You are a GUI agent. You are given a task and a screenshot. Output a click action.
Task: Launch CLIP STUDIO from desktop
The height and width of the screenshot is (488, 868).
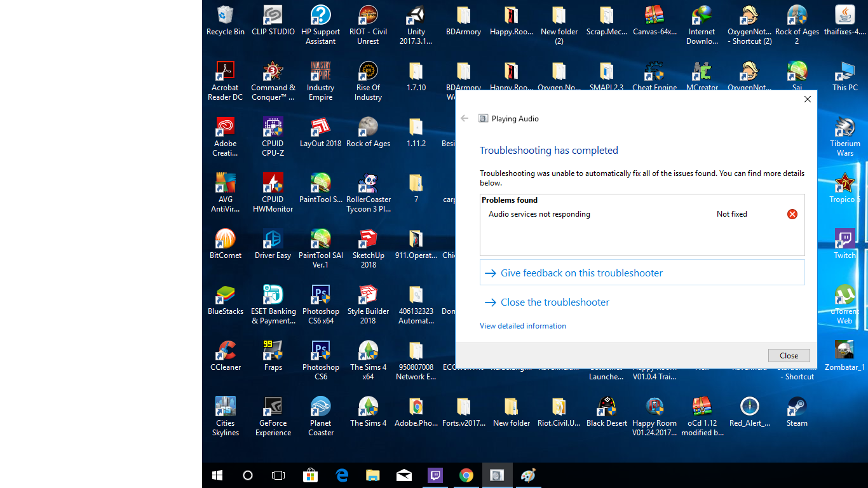pyautogui.click(x=273, y=20)
